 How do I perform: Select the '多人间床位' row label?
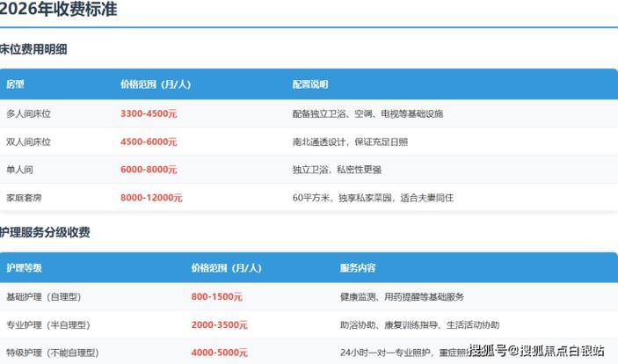(x=28, y=114)
